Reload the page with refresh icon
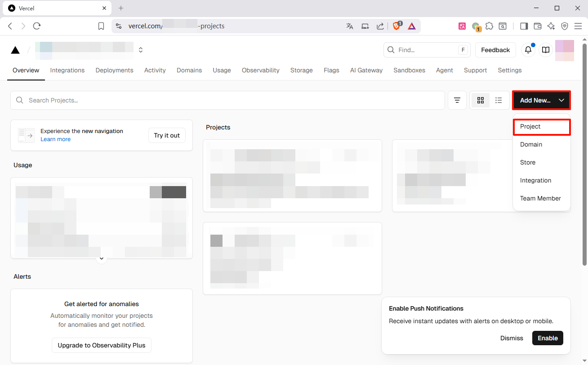Screen dimensions: 588x365 click(x=37, y=26)
